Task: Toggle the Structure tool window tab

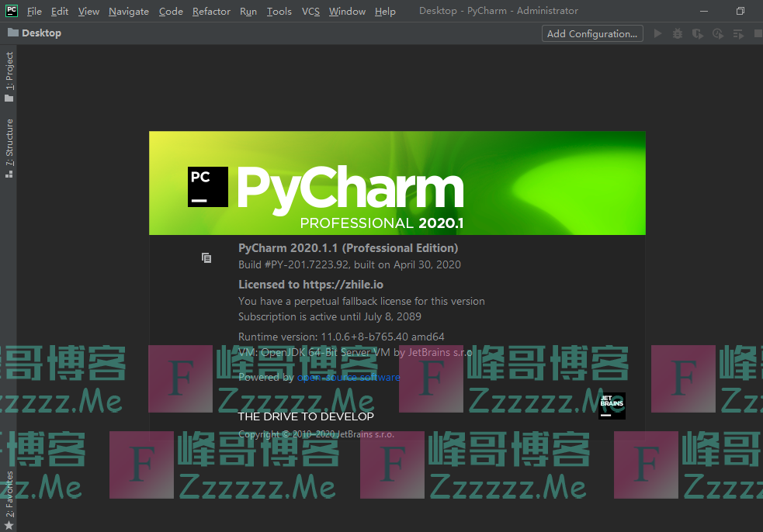Action: tap(9, 148)
